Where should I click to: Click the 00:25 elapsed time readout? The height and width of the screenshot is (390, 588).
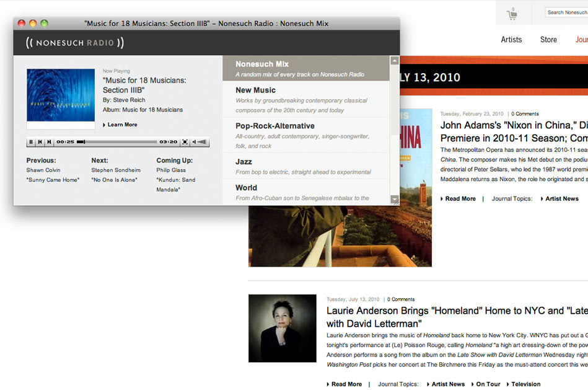[x=65, y=142]
